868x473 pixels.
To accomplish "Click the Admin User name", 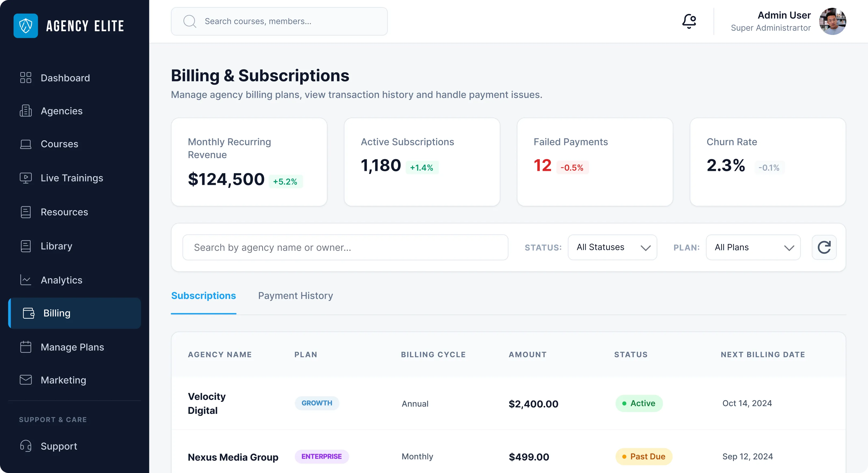I will tap(784, 15).
